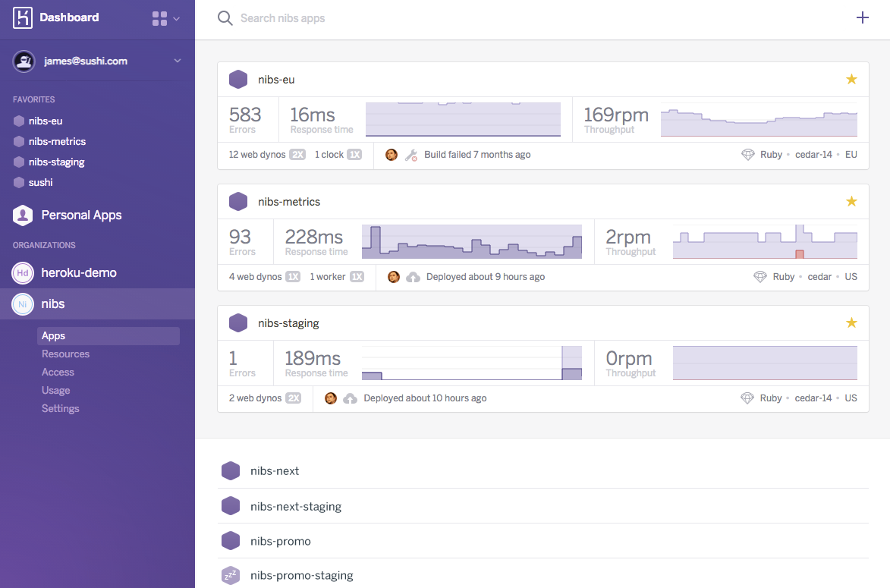Switch to the Resources nav item

coord(65,354)
